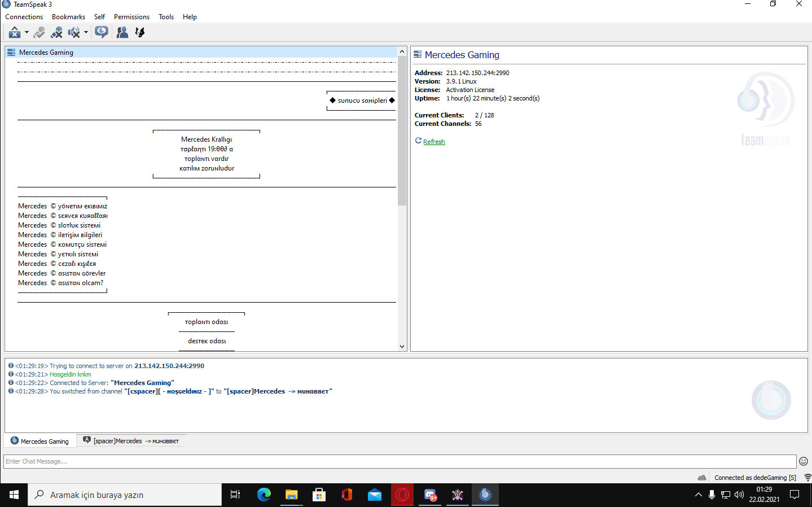812x507 pixels.
Task: Show hidden system tray icons chevron
Action: [698, 495]
